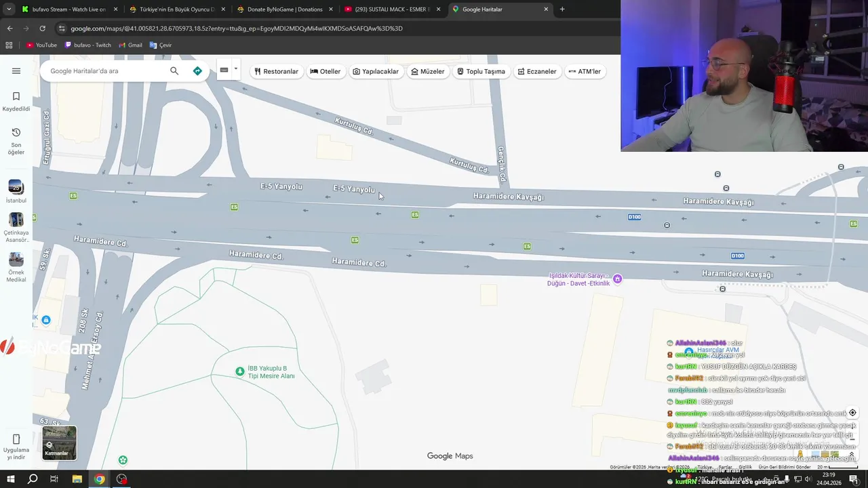Click the Kurtuluş Cd. label near Gençlik Cd.
Screen dimensions: 868x488
(x=469, y=165)
